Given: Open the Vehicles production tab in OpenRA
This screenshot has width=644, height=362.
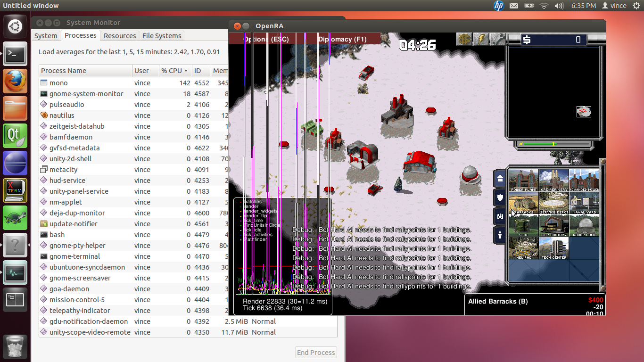Looking at the screenshot, I should [x=500, y=216].
